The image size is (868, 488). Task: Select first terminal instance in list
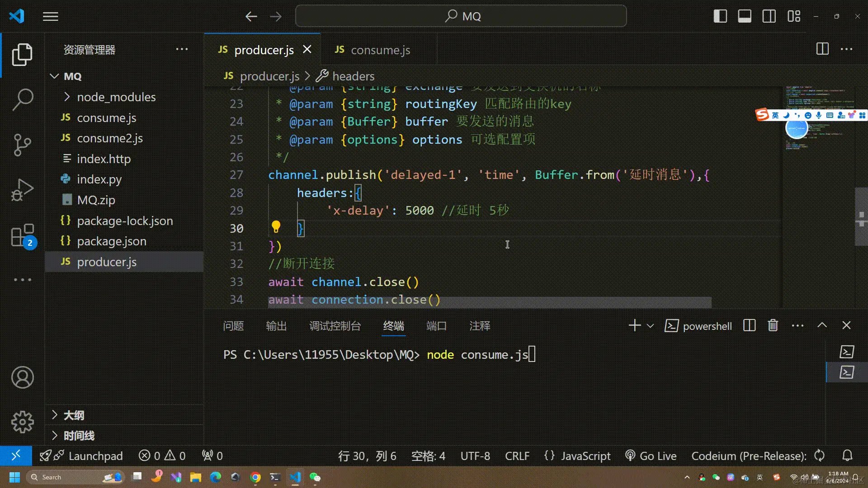pyautogui.click(x=847, y=352)
